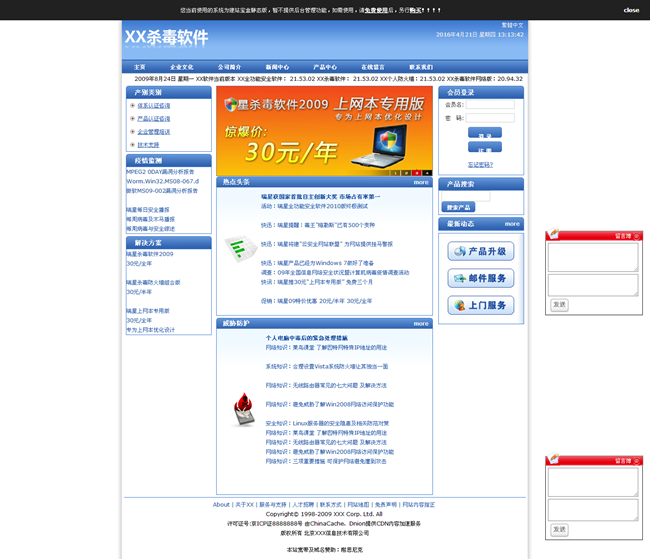
Task: Open the 20元/半年 30元/全年 promotion link
Action: 316,301
